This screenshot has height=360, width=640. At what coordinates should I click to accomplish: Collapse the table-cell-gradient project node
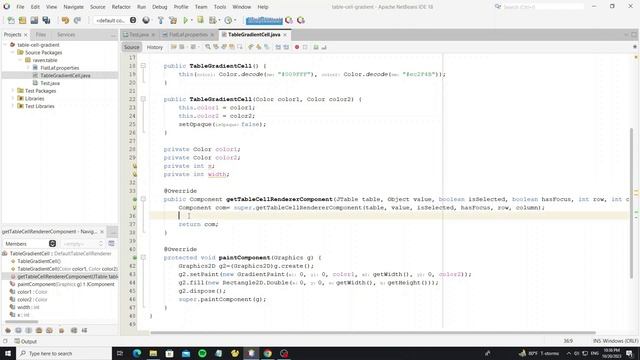[5, 45]
